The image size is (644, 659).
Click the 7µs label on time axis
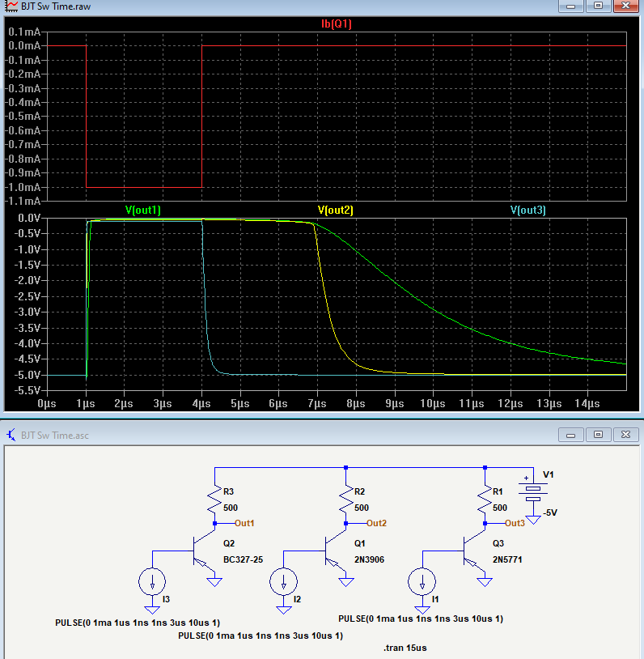pyautogui.click(x=317, y=404)
